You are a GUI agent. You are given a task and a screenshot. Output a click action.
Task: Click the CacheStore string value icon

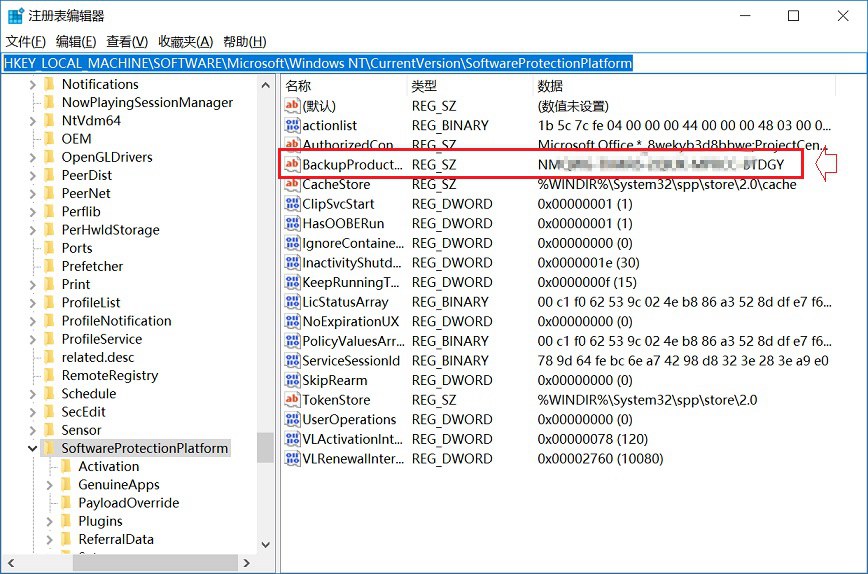pos(292,184)
